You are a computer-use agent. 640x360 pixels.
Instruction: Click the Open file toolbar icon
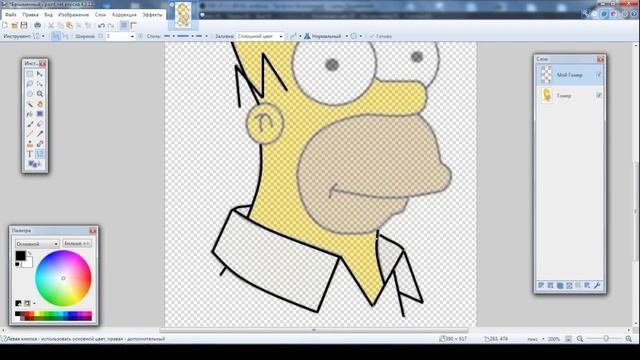[x=15, y=25]
